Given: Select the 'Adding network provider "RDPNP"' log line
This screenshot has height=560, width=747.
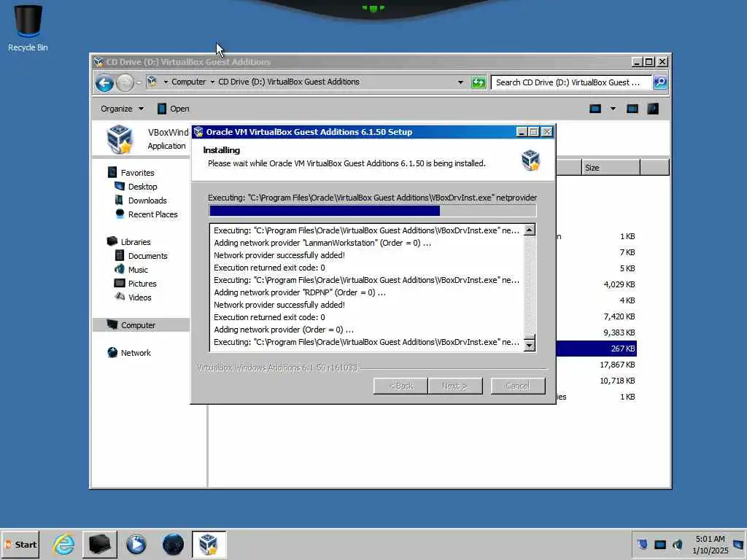Looking at the screenshot, I should click(300, 292).
